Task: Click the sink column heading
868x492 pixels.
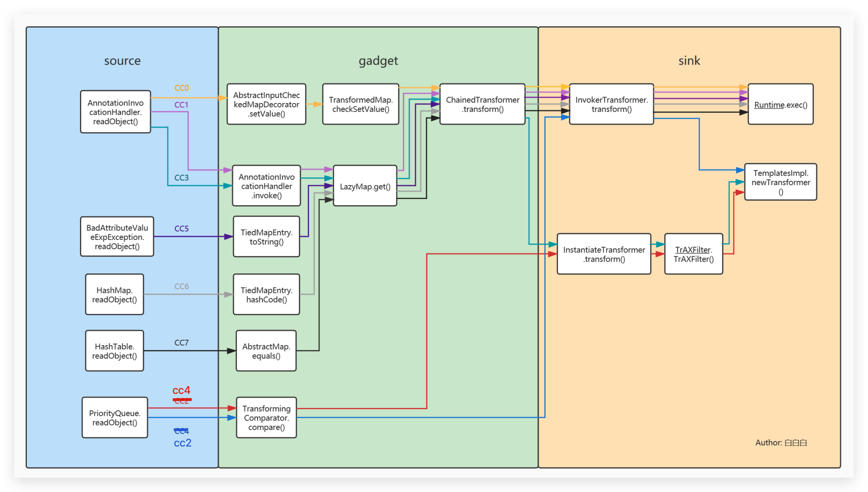Action: coord(689,61)
